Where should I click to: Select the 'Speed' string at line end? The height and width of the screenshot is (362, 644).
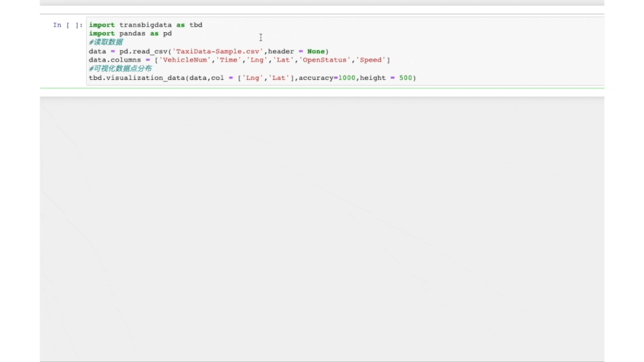tap(370, 60)
